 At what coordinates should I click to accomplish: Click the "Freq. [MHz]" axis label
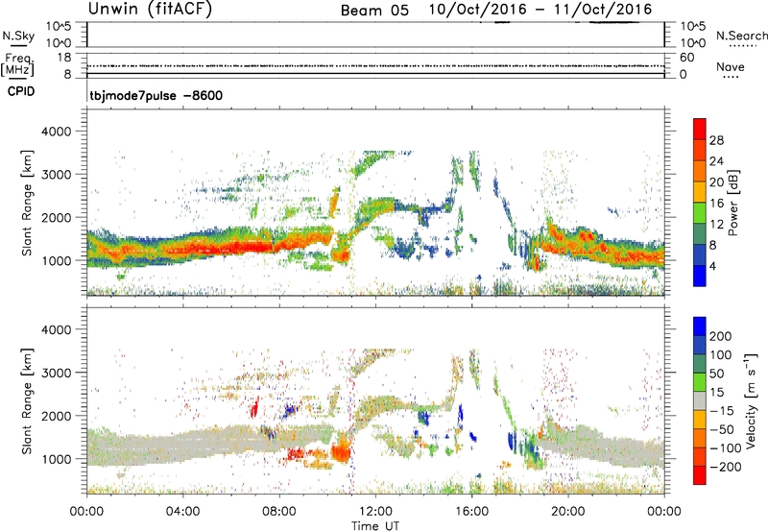pyautogui.click(x=17, y=64)
